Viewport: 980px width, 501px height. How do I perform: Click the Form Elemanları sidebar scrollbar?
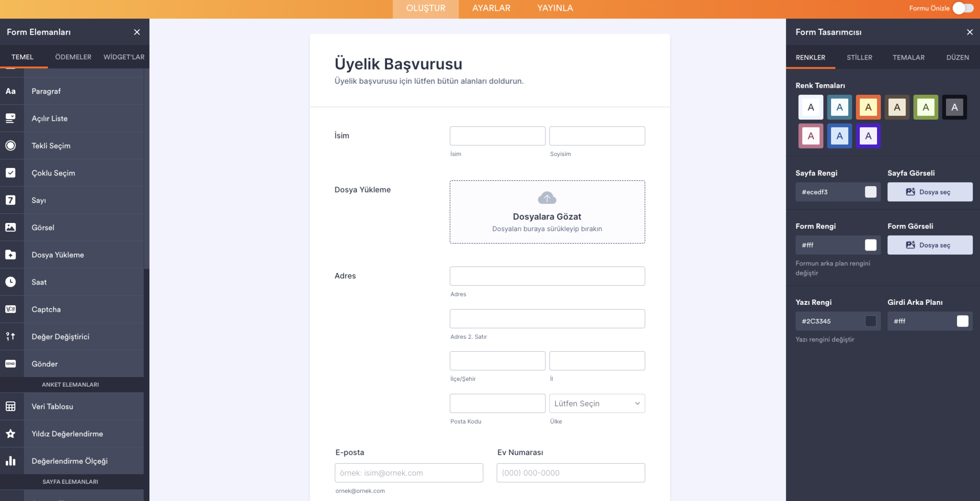pyautogui.click(x=146, y=169)
